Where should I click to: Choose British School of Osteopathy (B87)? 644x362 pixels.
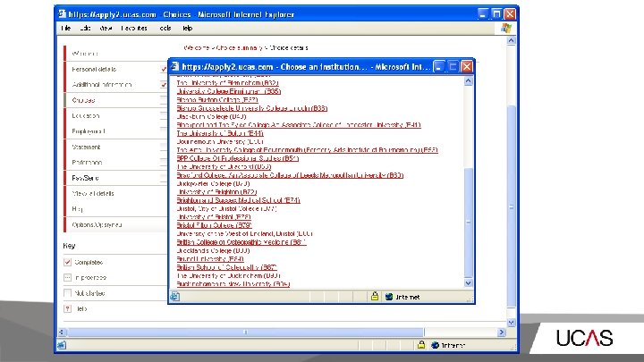(x=226, y=267)
